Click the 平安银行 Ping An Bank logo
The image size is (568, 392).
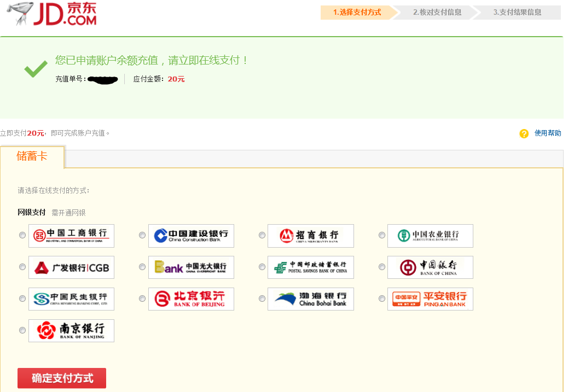click(x=430, y=299)
